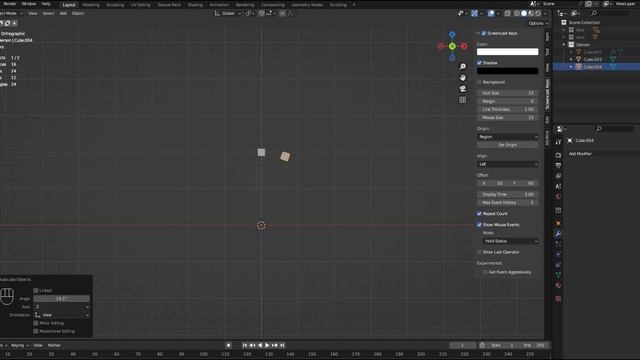The width and height of the screenshot is (640, 360).
Task: Open the white Color swatch
Action: point(508,52)
